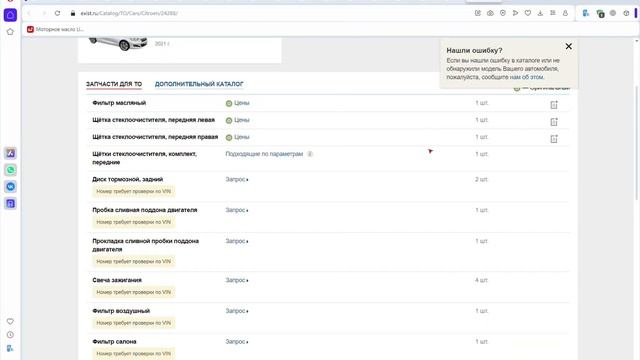
Task: Expand 'Запрос' for Фильтр салона
Action: point(237,341)
